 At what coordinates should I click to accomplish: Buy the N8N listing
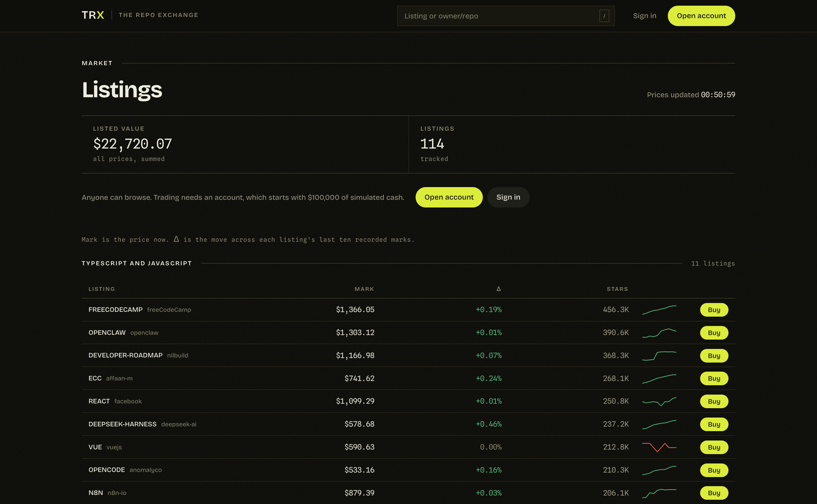click(x=714, y=493)
